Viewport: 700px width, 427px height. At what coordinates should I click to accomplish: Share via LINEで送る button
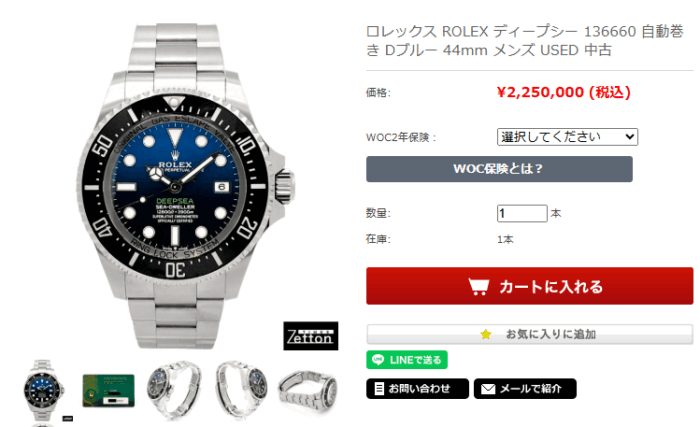pyautogui.click(x=407, y=360)
